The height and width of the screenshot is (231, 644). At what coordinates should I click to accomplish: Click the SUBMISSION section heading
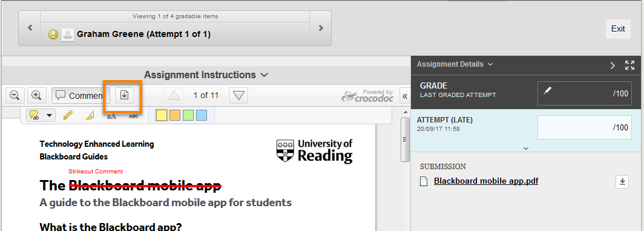coord(443,166)
